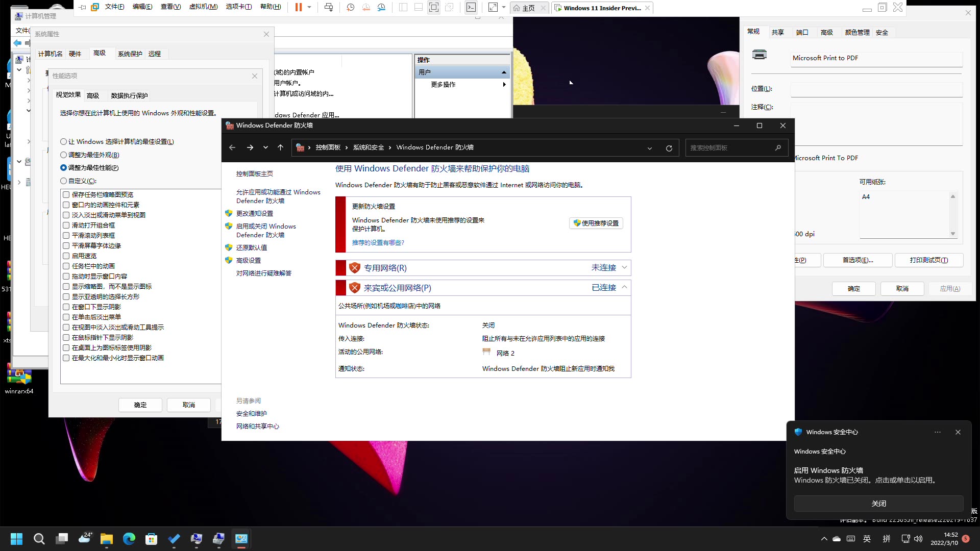Image resolution: width=980 pixels, height=551 pixels.
Task: Open the VMware power options dropdown arrow
Action: click(x=309, y=7)
